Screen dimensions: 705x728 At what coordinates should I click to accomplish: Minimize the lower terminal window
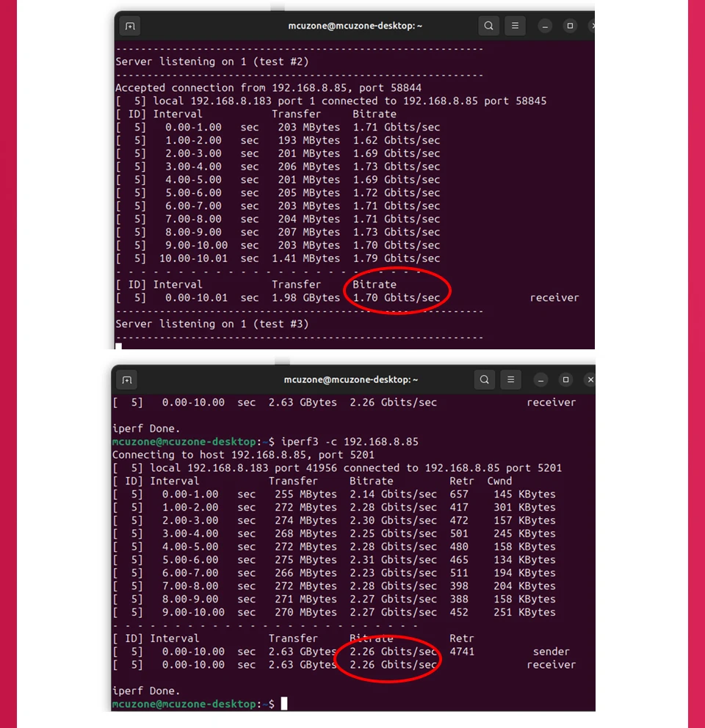(x=541, y=380)
